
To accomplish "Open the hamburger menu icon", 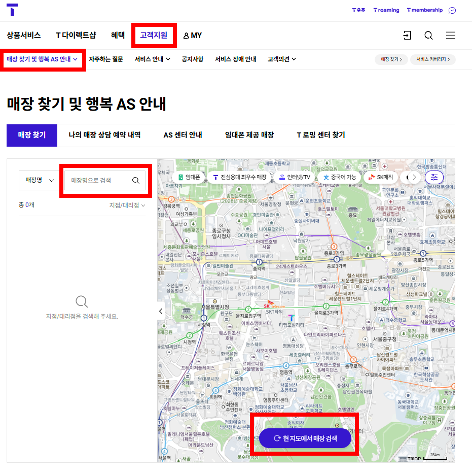I will pyautogui.click(x=451, y=36).
